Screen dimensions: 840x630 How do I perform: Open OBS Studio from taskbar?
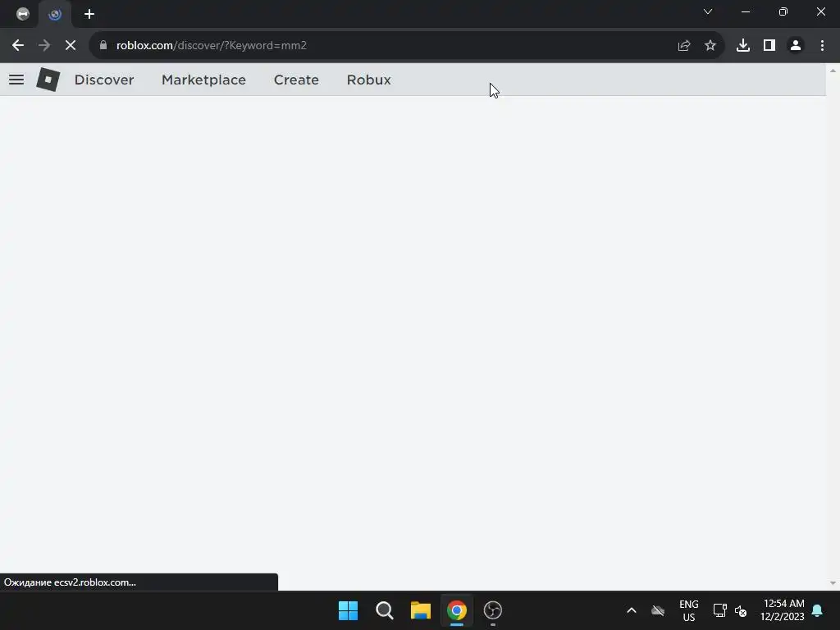[493, 610]
